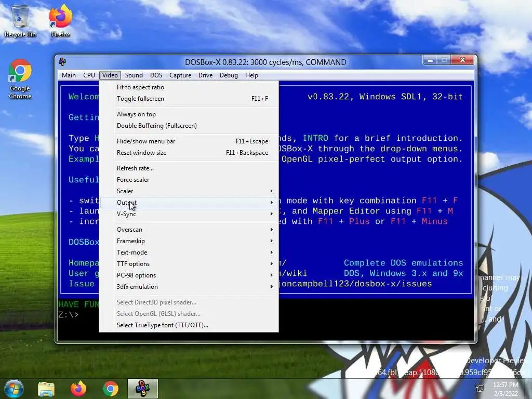
Task: Click the 'Complete DOS emulations' text
Action: [403, 263]
